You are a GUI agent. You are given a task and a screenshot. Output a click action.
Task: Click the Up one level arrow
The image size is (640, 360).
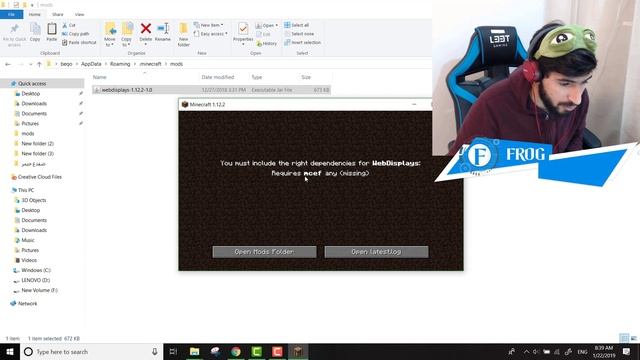pyautogui.click(x=39, y=64)
